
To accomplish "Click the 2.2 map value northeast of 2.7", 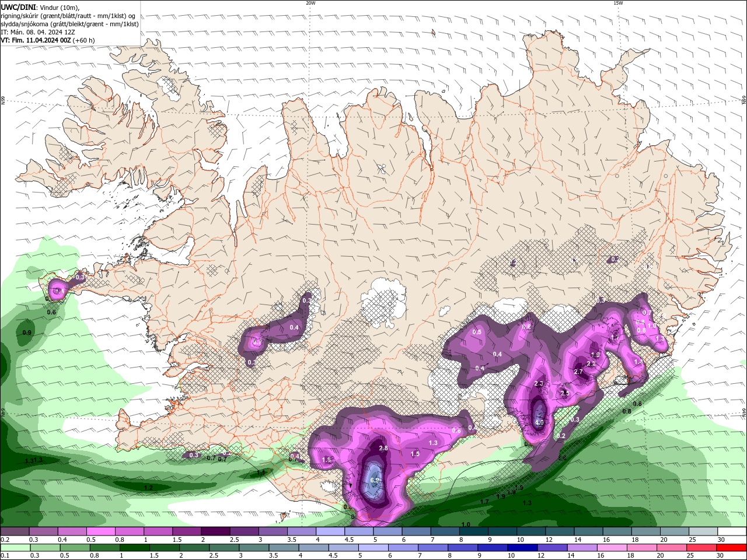I will [591, 363].
